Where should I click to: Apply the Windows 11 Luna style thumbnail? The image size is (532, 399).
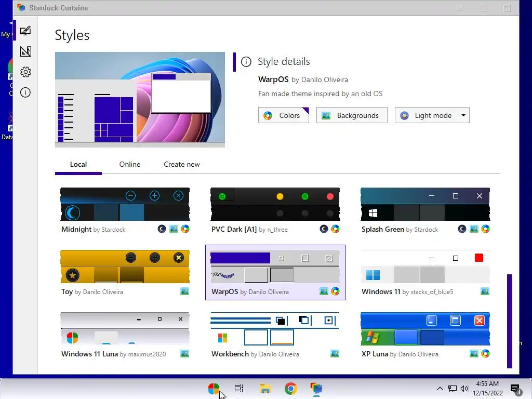pyautogui.click(x=125, y=329)
